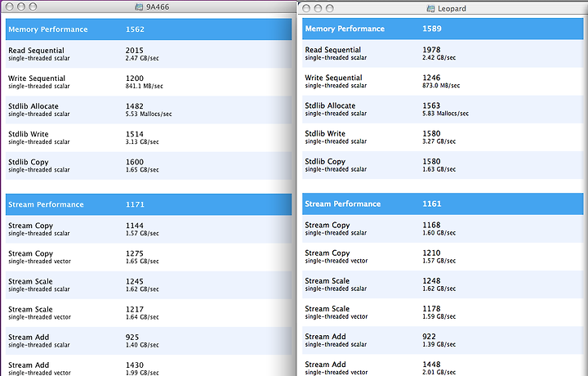
Task: Click the 1430 Stream Add vector score
Action: pyautogui.click(x=135, y=365)
